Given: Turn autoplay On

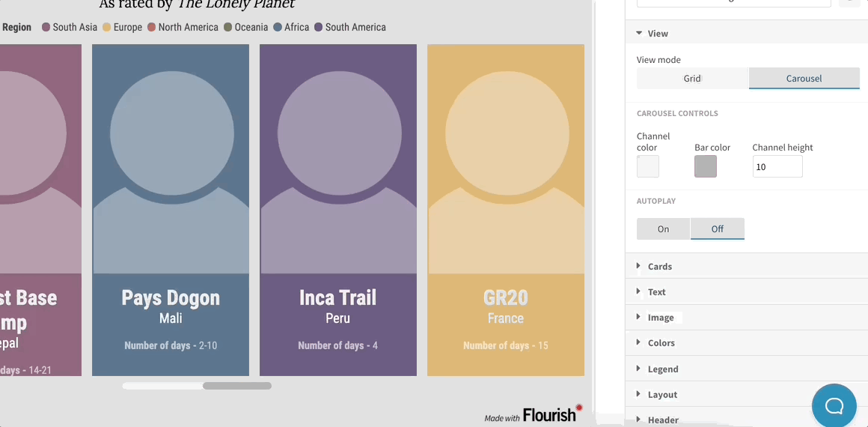Looking at the screenshot, I should pos(663,229).
